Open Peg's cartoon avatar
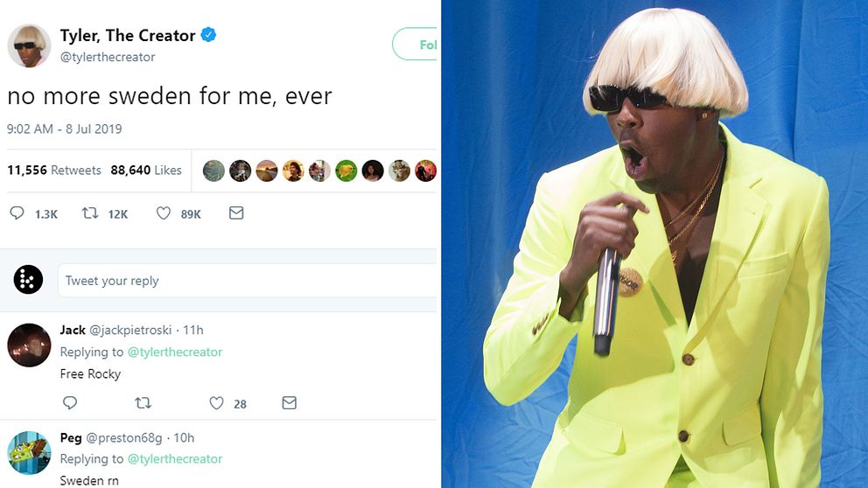 click(x=29, y=452)
